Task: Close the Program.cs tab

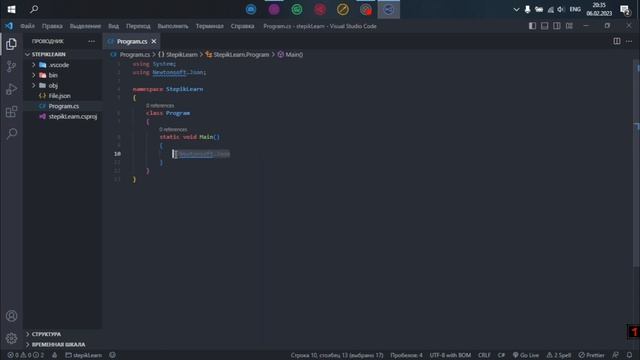Action: 154,41
